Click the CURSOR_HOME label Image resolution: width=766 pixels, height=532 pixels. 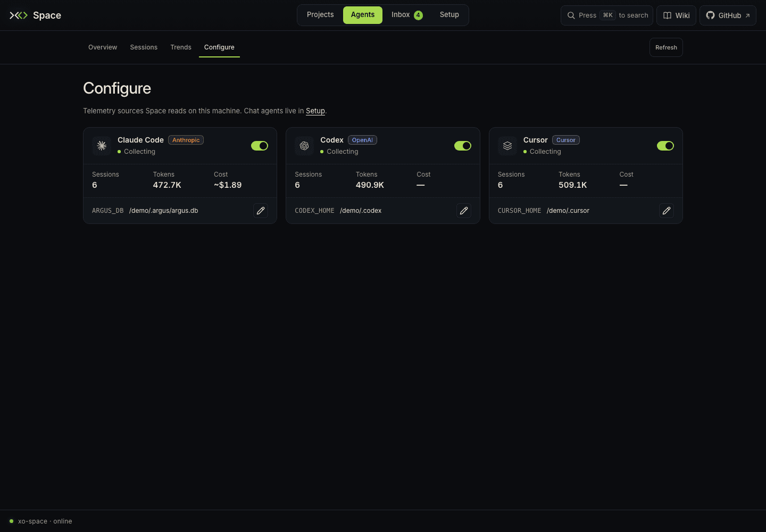[x=519, y=211]
